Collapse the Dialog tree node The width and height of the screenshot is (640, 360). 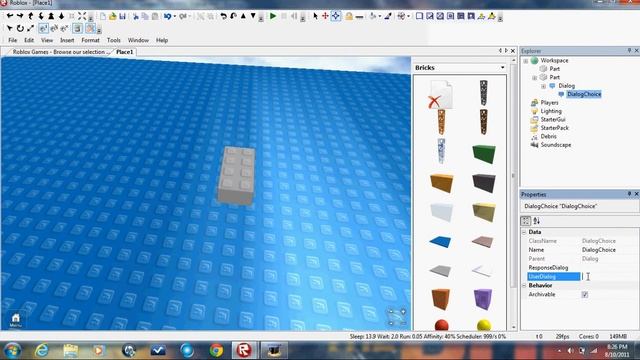pos(543,86)
